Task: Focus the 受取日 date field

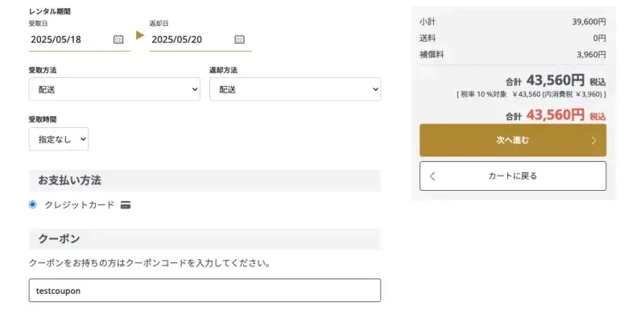Action: pos(68,39)
